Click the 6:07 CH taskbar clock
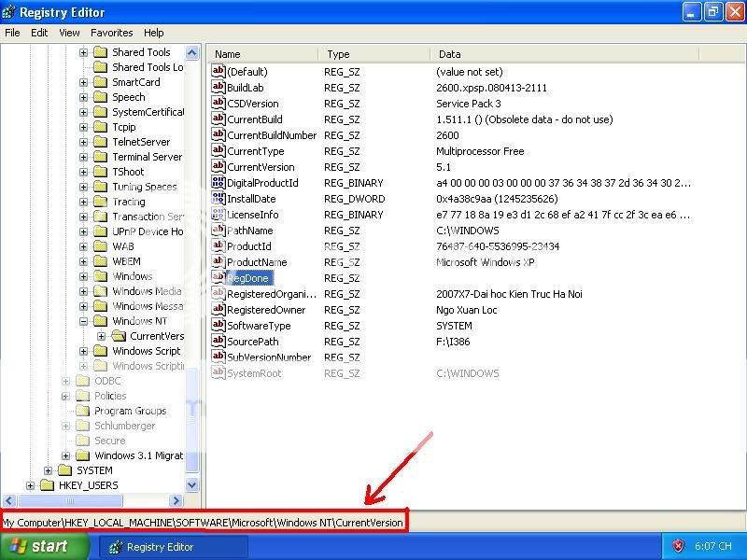 [x=712, y=546]
